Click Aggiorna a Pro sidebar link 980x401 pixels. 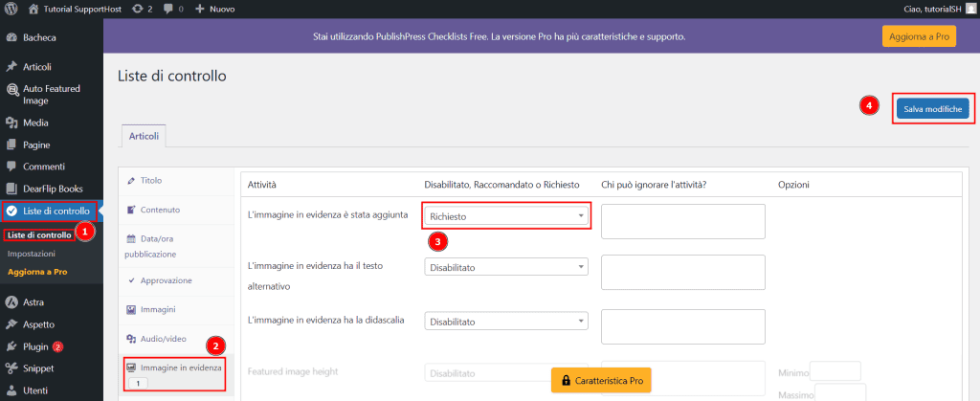point(37,272)
